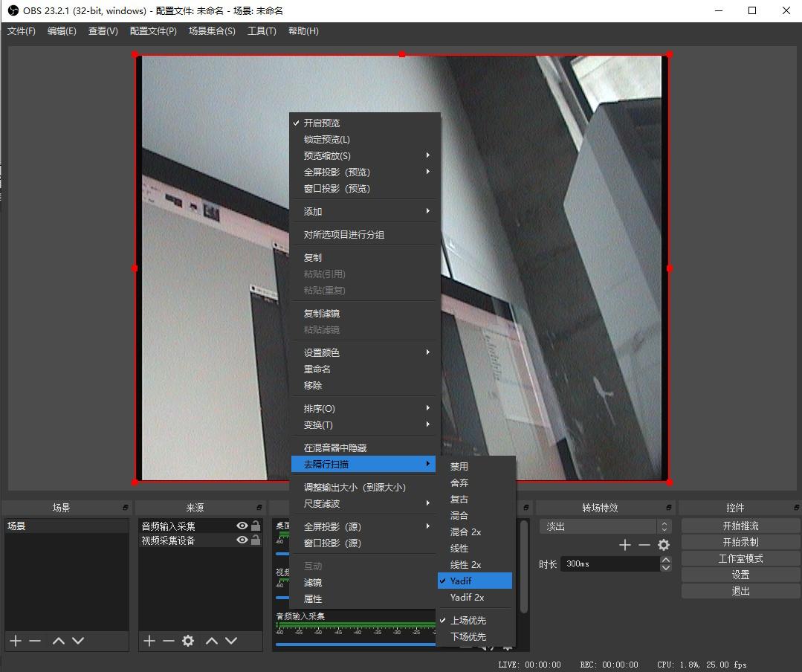Click the 时长 300ms duration field

click(610, 563)
